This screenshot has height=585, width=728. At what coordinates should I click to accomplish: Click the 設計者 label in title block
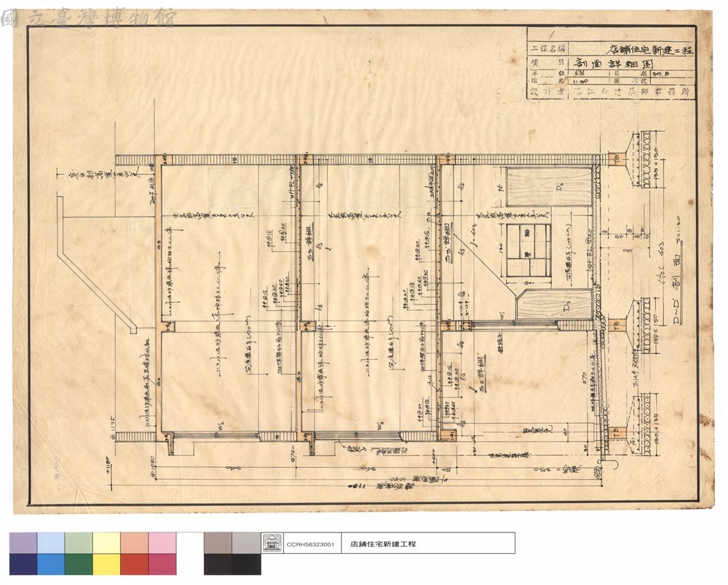[x=548, y=92]
